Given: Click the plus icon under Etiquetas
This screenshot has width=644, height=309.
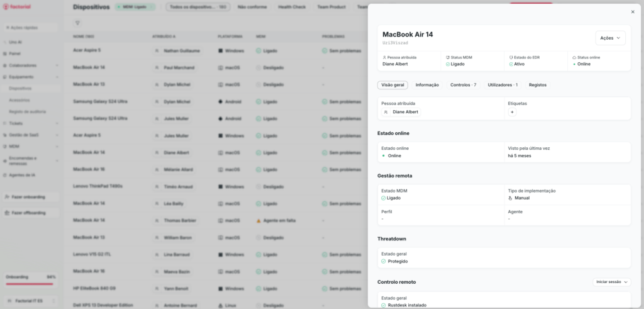Looking at the screenshot, I should point(512,112).
